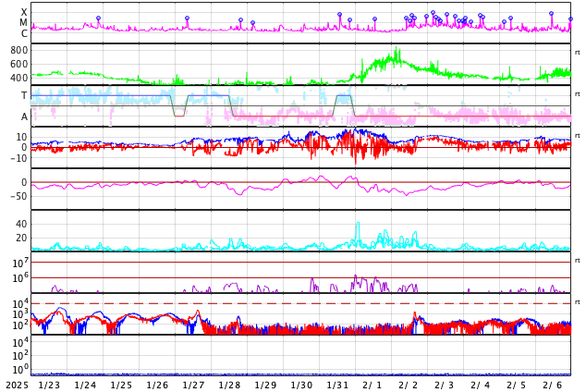Select the lone flare marker on 2/ 1
The height and width of the screenshot is (392, 586).
point(375,19)
